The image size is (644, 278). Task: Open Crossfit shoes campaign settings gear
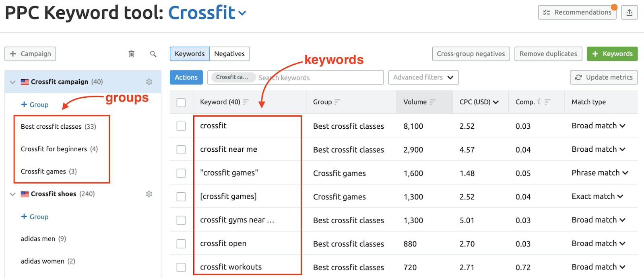tap(149, 194)
